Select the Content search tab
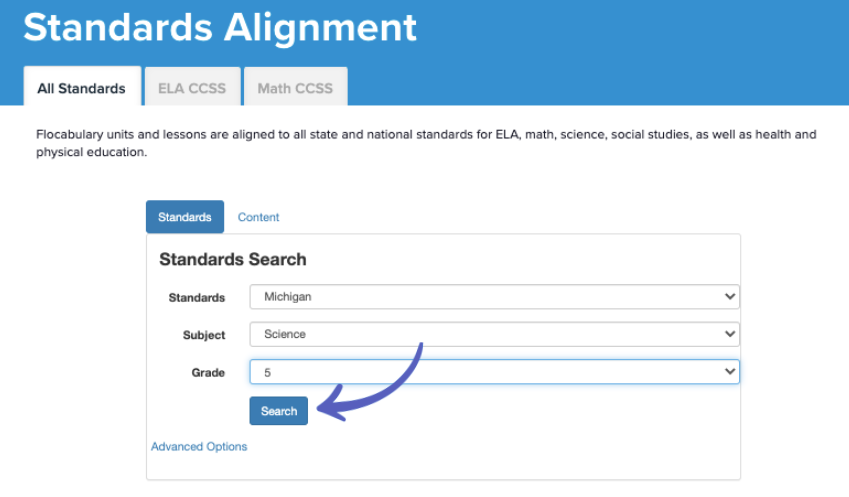 coord(258,217)
